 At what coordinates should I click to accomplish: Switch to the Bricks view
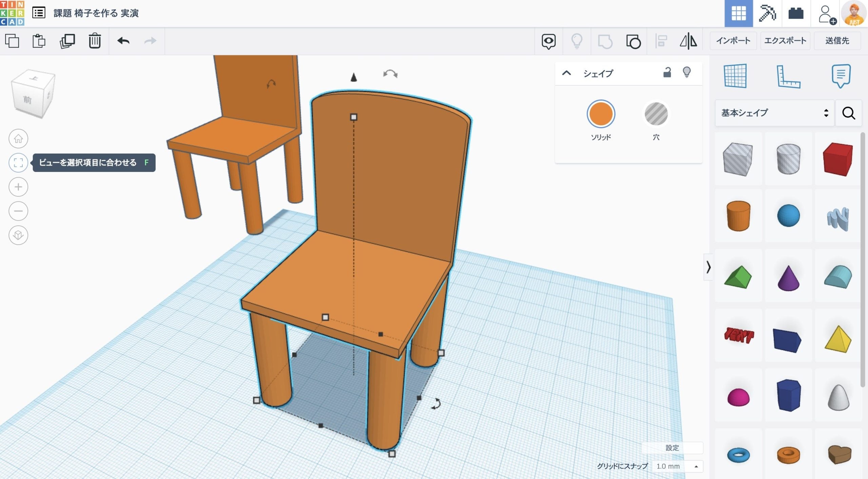coord(796,14)
